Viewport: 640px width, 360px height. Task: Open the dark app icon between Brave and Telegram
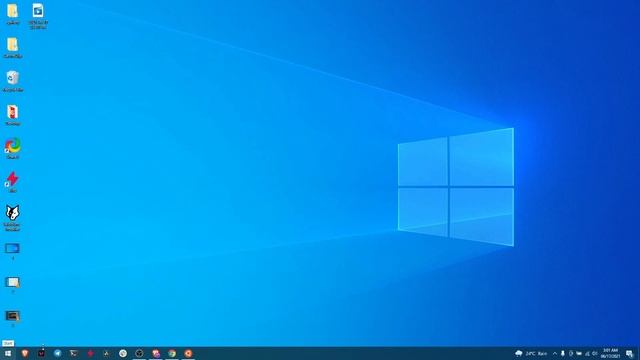(41, 353)
